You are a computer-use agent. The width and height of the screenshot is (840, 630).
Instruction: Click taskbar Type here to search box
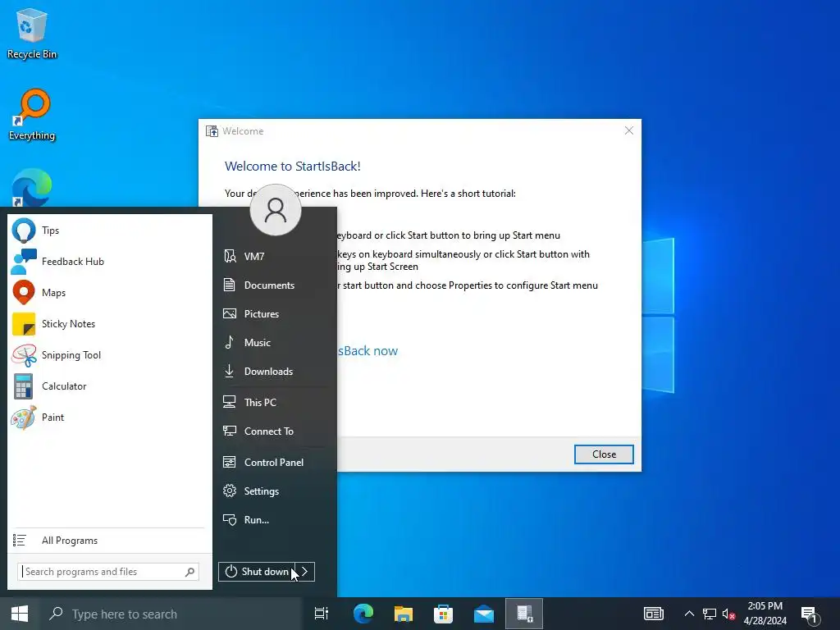(x=171, y=614)
